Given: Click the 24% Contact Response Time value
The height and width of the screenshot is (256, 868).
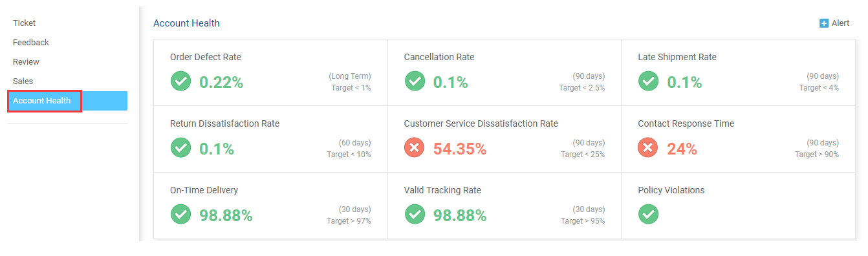Looking at the screenshot, I should pyautogui.click(x=682, y=149).
